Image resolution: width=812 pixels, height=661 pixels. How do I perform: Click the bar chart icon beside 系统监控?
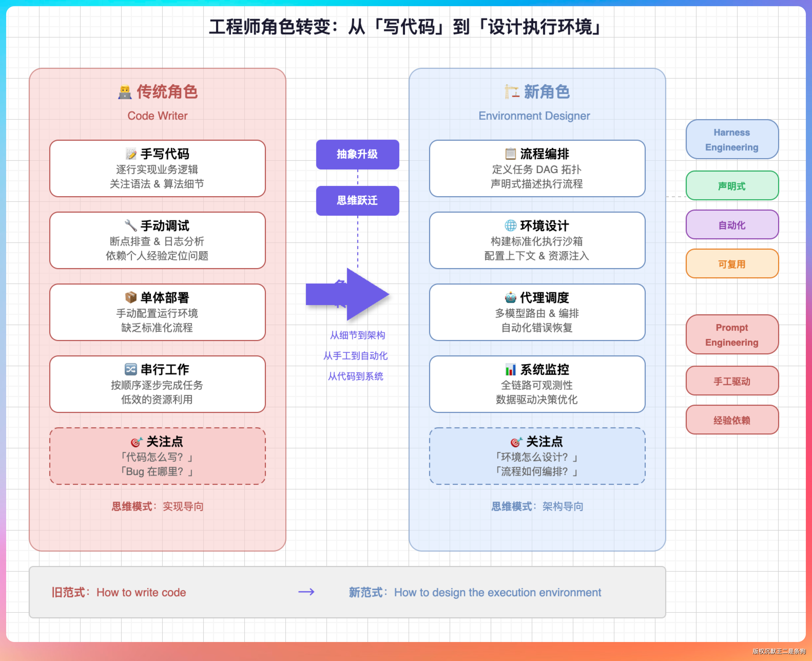click(510, 369)
